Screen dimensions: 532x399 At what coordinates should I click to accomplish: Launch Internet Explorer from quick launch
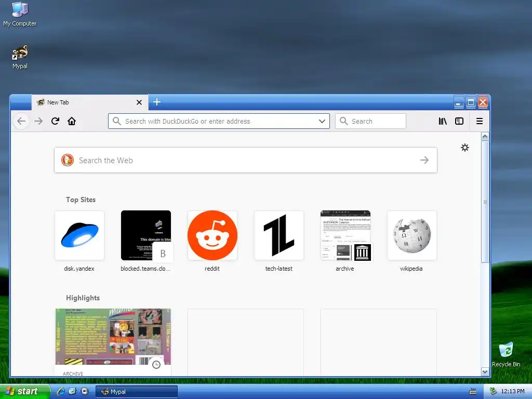click(61, 391)
